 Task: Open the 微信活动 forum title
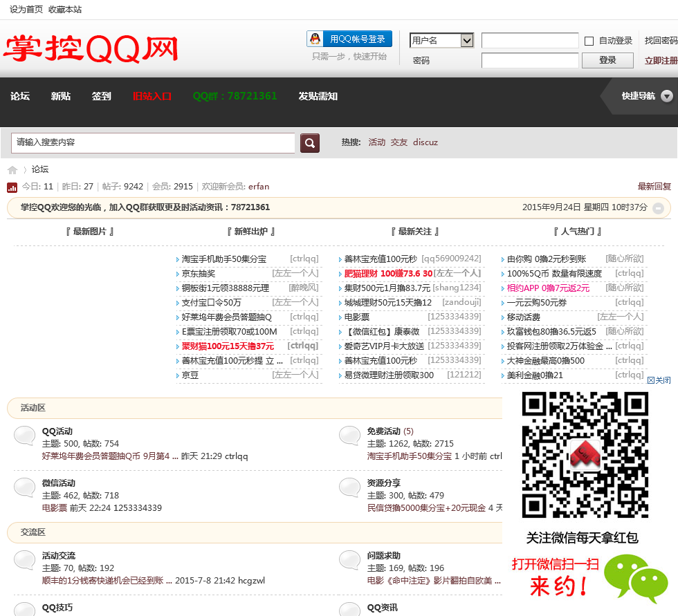pos(58,483)
